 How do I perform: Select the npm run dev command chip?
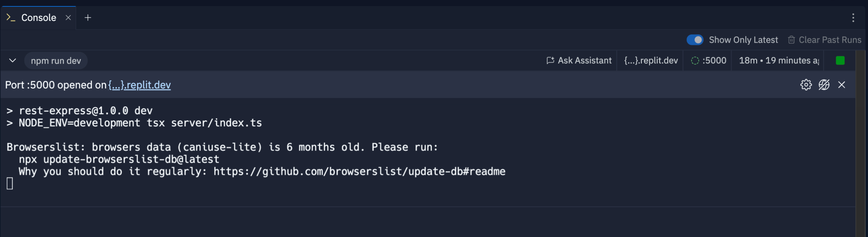coord(56,61)
